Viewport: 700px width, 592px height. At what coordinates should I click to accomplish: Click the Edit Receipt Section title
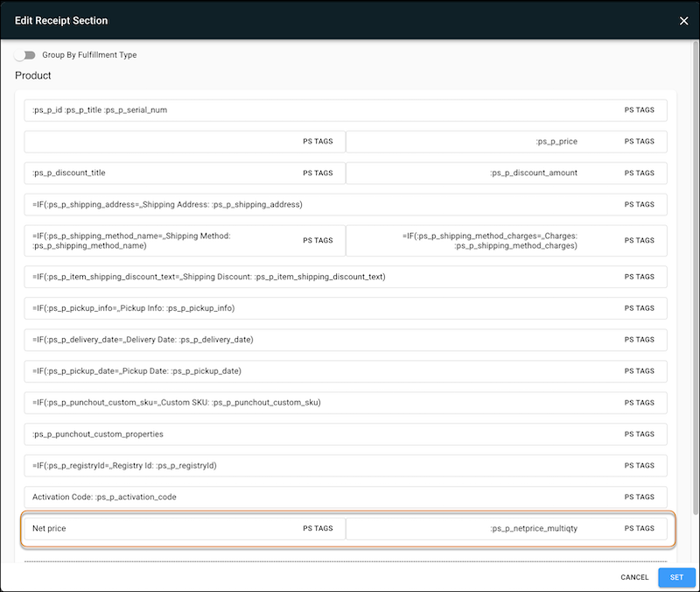point(61,20)
